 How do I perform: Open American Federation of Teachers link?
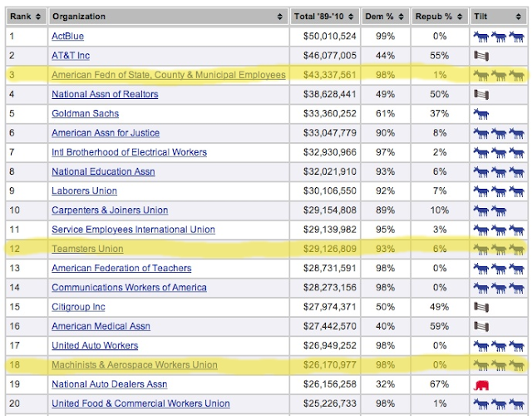[x=121, y=268]
